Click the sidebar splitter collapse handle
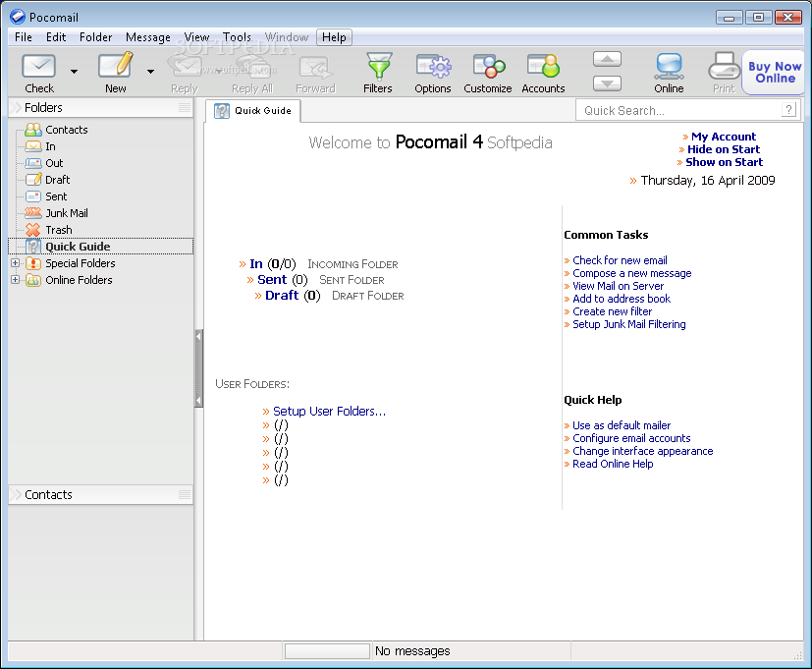Screen dimensions: 812x669 [198, 368]
